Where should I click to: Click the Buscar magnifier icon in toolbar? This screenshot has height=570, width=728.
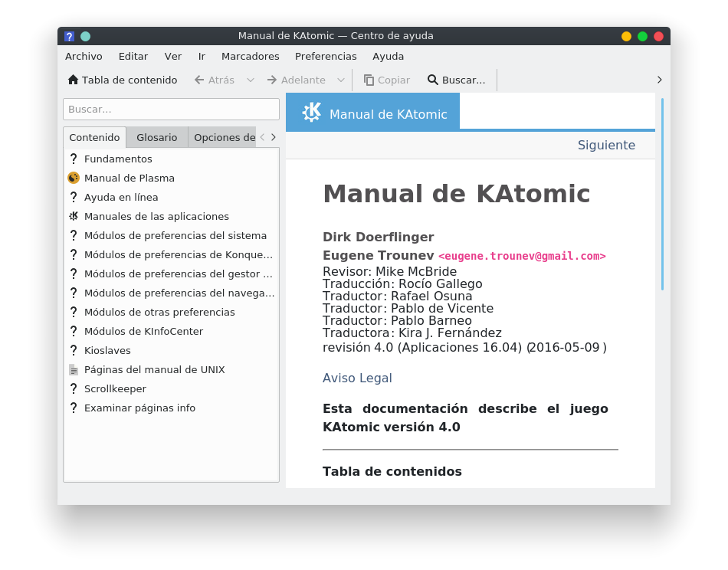pyautogui.click(x=433, y=80)
